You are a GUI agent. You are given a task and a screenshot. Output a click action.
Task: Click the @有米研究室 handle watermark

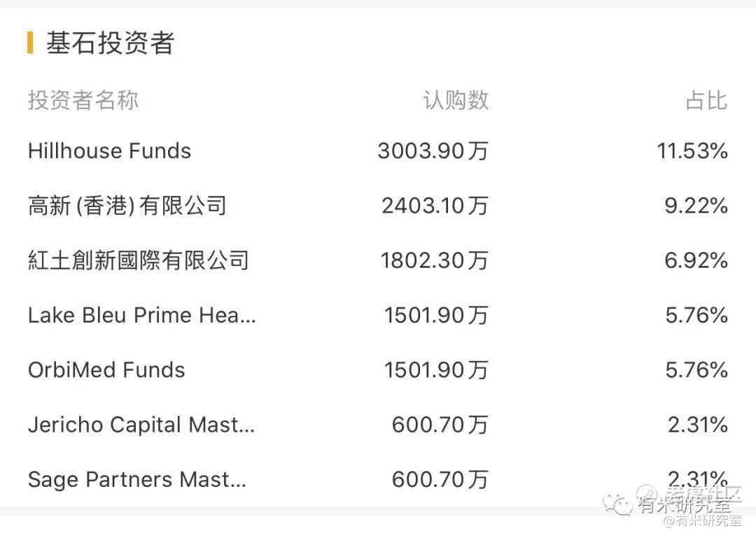point(703,521)
